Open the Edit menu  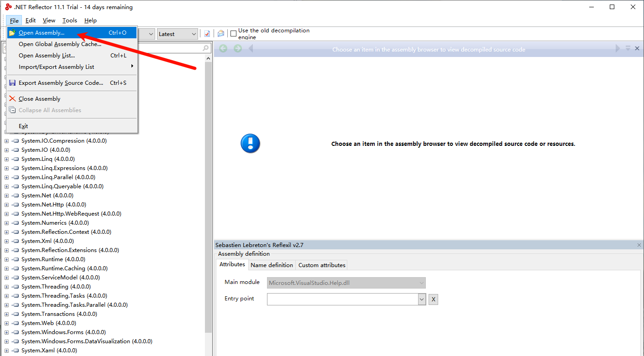(31, 21)
